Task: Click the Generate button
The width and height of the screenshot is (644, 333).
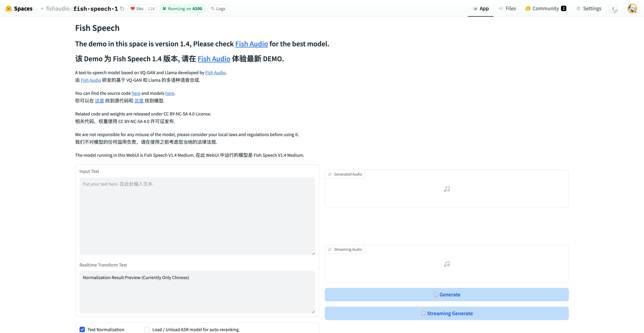Action: click(447, 294)
